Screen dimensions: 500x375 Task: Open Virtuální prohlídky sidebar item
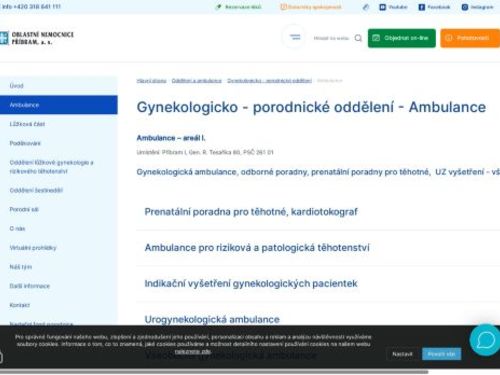pos(59,248)
